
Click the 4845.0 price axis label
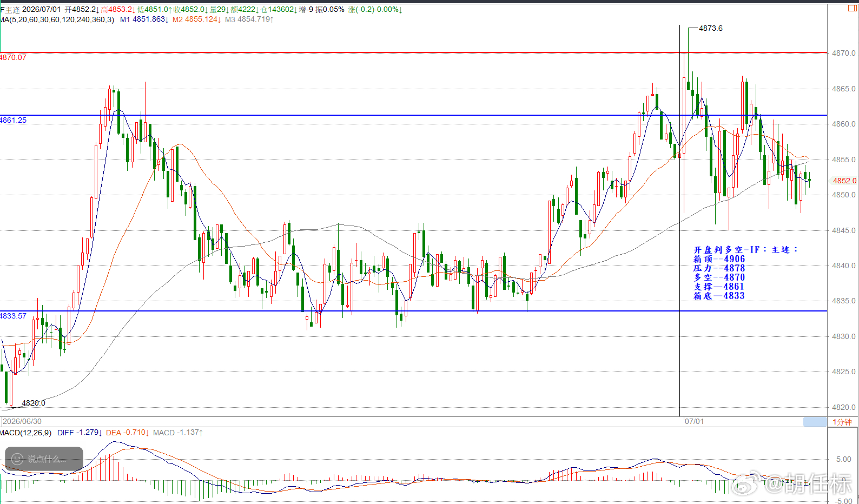pyautogui.click(x=844, y=230)
